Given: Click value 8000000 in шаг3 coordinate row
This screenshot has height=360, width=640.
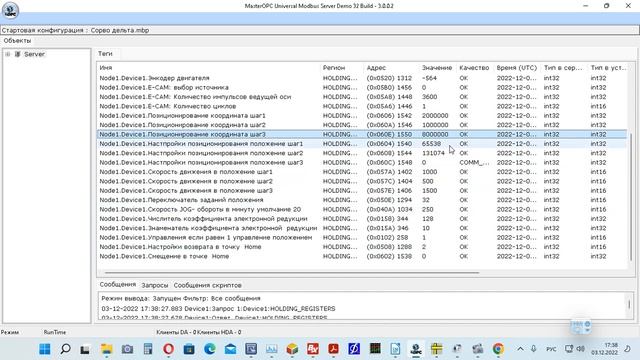Looking at the screenshot, I should pos(435,134).
